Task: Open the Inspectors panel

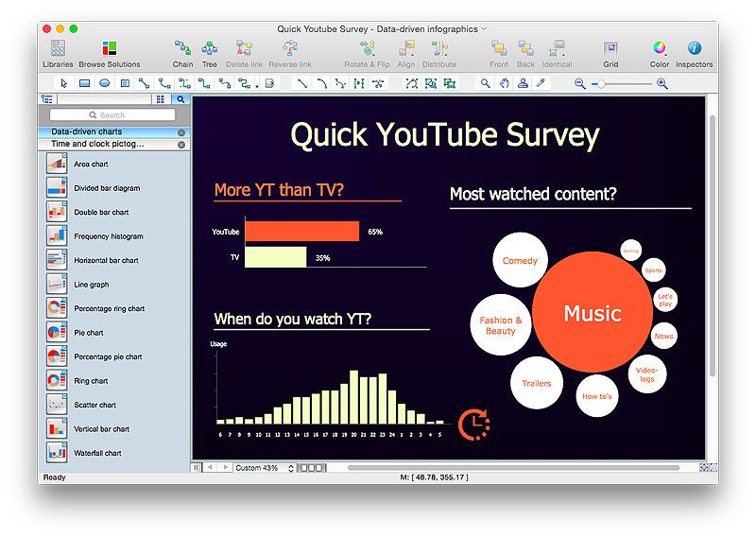Action: (x=694, y=54)
